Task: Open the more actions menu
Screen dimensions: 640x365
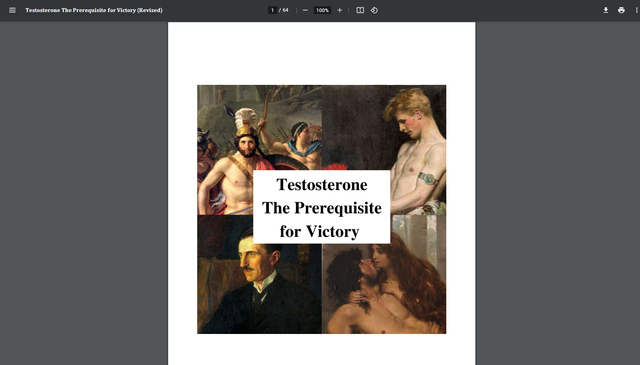Action: [636, 10]
